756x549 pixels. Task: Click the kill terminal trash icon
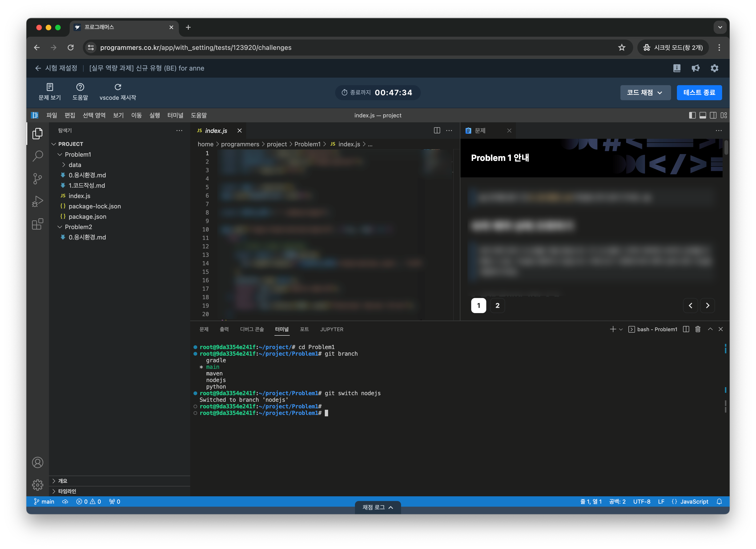coord(698,329)
